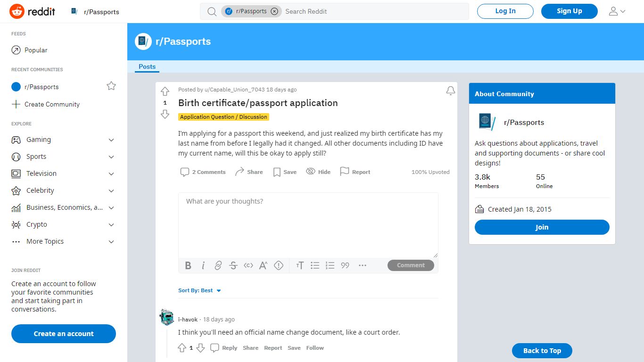Image resolution: width=644 pixels, height=362 pixels.
Task: Apply bold formatting in comment editor
Action: pyautogui.click(x=188, y=265)
